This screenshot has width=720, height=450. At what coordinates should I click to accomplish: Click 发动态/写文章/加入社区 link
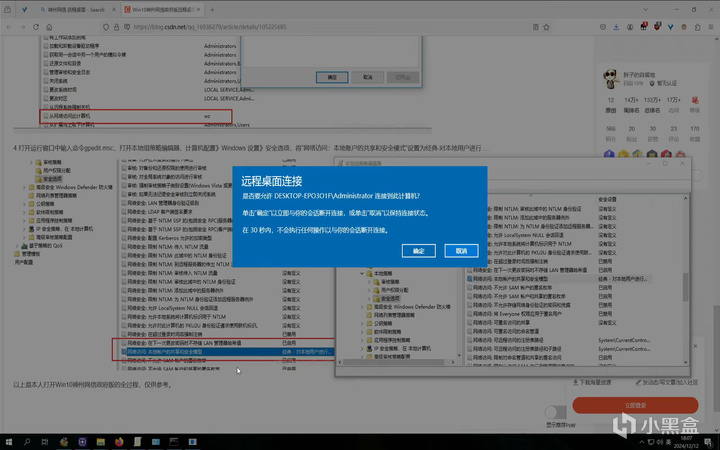pos(667,382)
